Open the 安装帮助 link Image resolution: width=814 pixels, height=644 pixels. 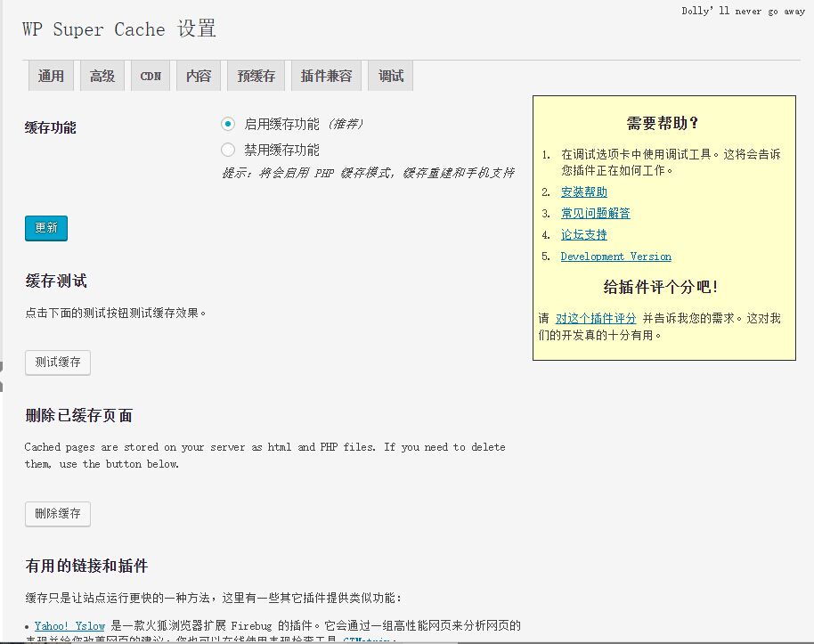point(584,192)
